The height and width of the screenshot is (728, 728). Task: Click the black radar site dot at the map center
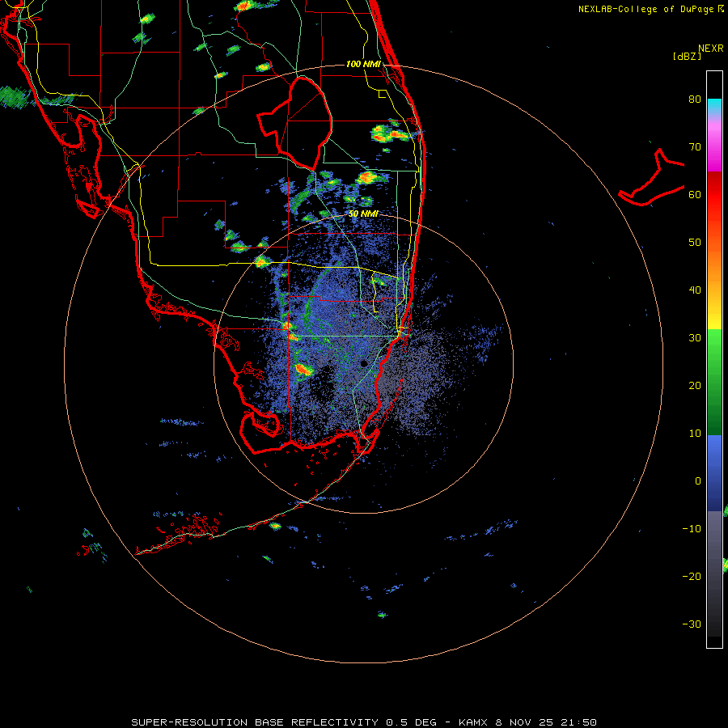pos(363,363)
